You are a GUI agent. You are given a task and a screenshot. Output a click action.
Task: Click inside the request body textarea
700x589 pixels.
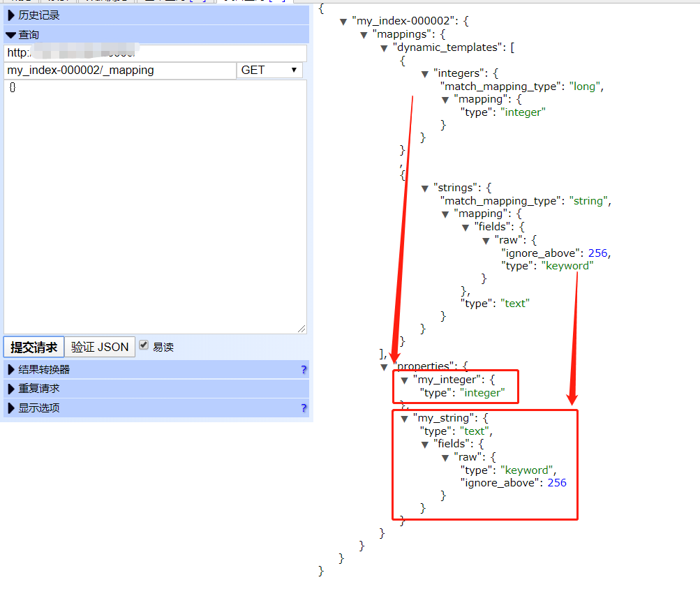click(x=156, y=207)
